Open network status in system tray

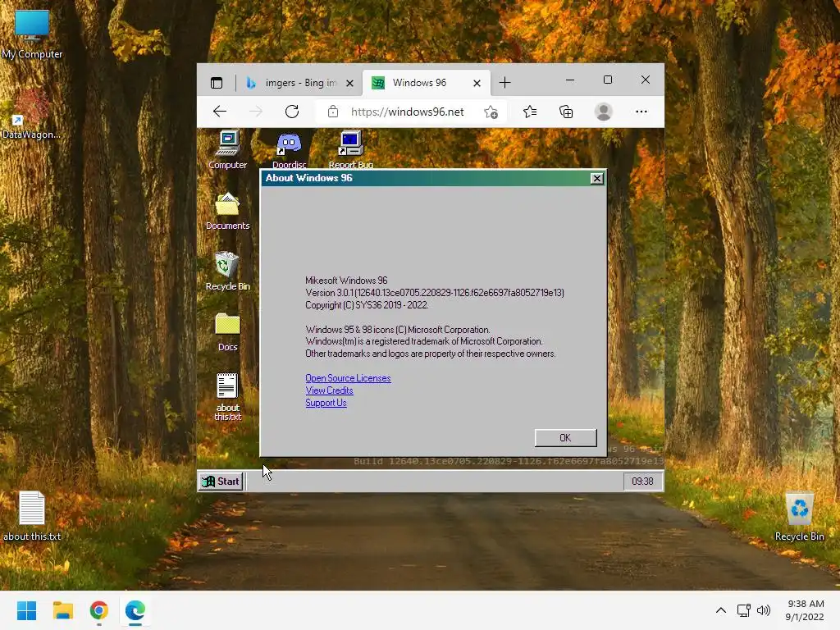tap(743, 610)
